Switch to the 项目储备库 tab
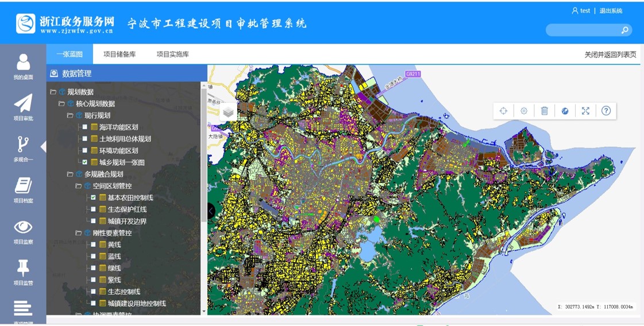Image resolution: width=644 pixels, height=326 pixels. (119, 55)
